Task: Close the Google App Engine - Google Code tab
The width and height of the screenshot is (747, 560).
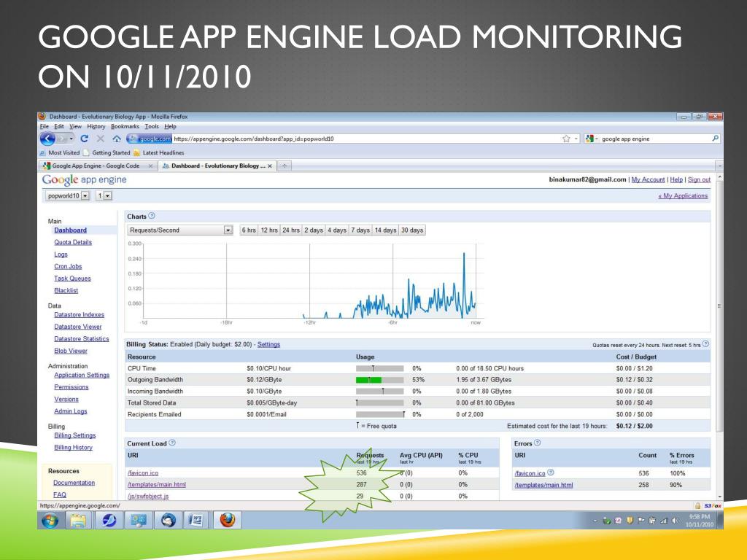Action: click(x=150, y=166)
